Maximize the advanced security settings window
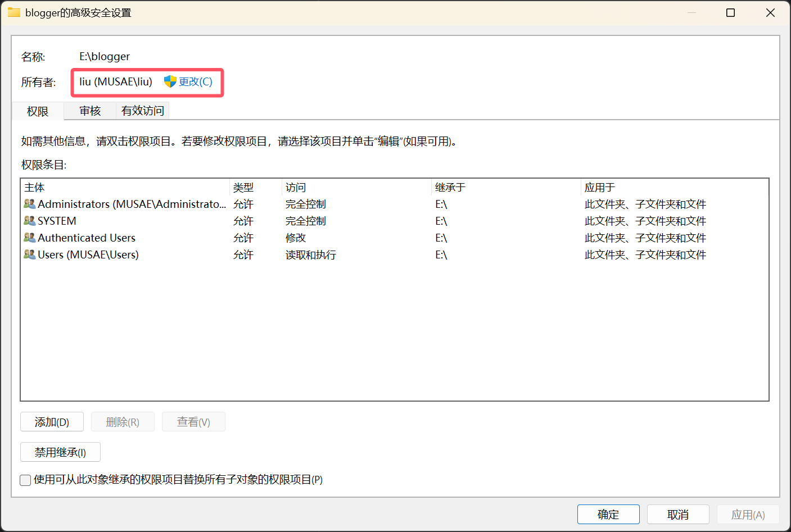 pos(730,12)
